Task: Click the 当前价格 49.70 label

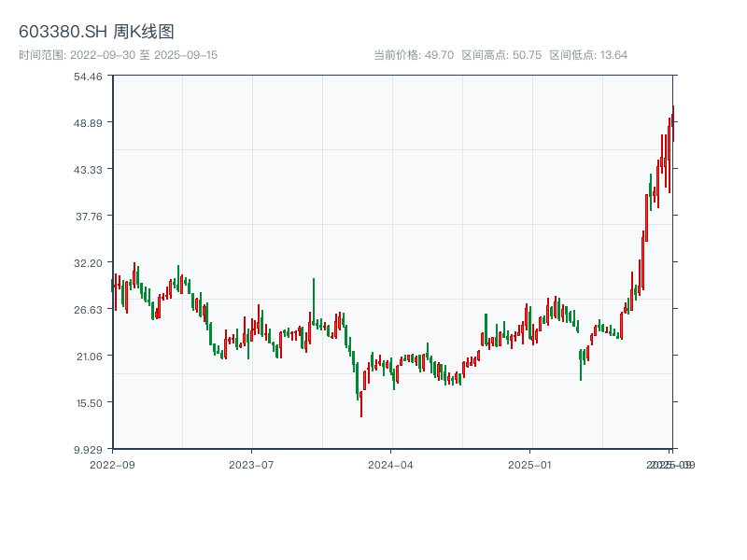Action: (414, 55)
